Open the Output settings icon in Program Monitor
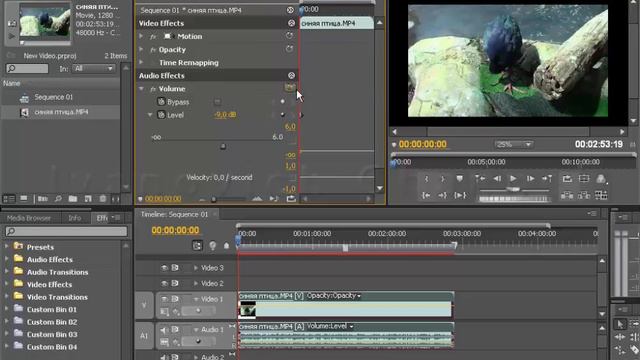This screenshot has height=360, width=640. click(x=601, y=179)
